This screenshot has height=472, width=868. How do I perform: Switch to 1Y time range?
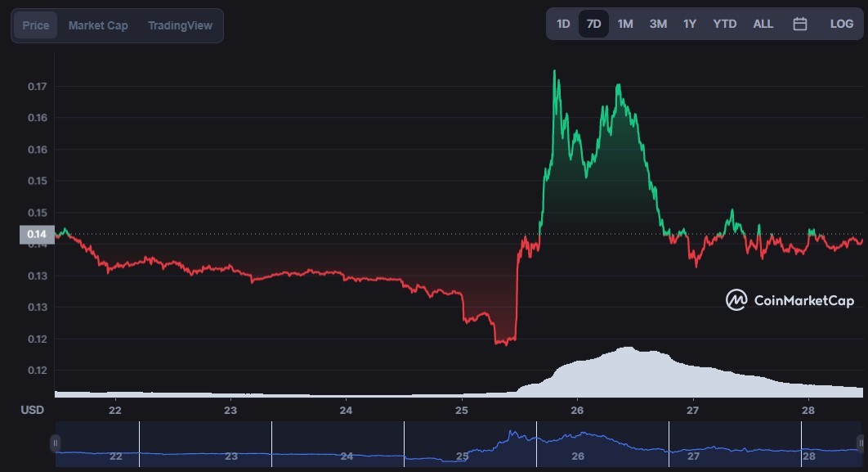pyautogui.click(x=689, y=24)
